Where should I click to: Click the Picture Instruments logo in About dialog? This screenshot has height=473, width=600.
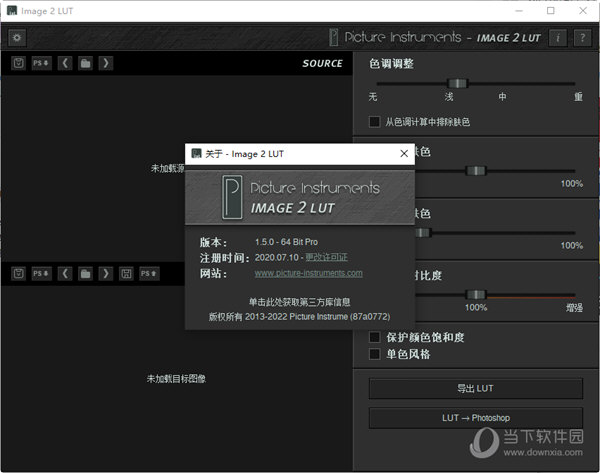tap(232, 197)
